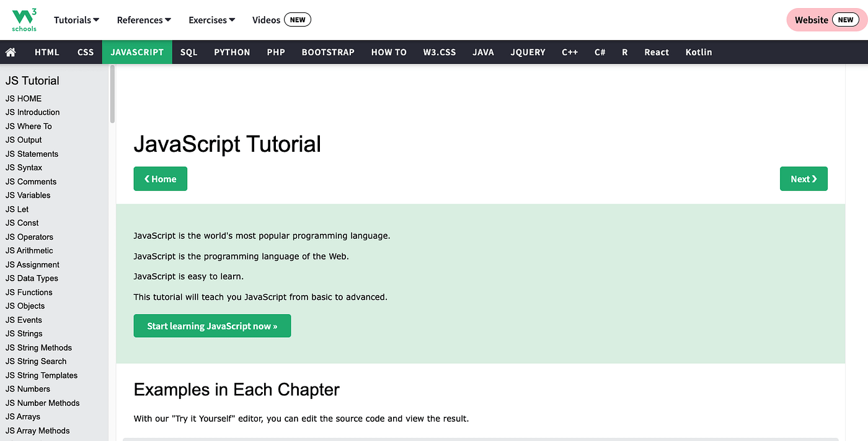Switch to the HTML tutorial tab

click(47, 52)
